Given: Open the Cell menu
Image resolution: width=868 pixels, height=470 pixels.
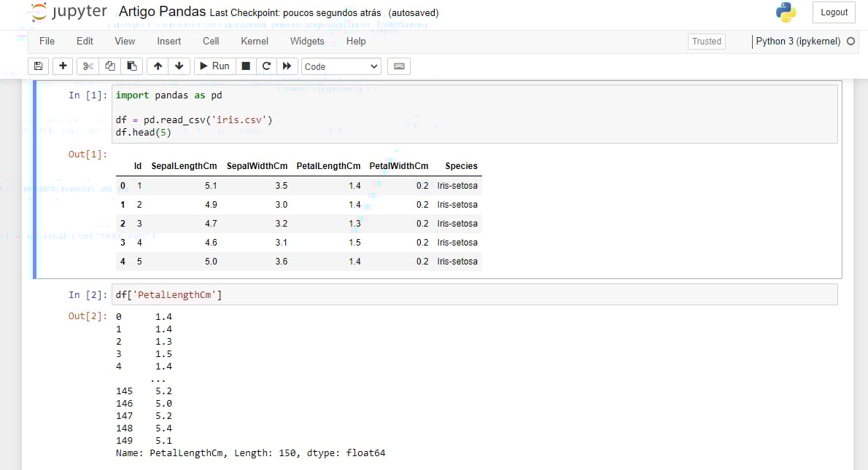Looking at the screenshot, I should pos(211,41).
